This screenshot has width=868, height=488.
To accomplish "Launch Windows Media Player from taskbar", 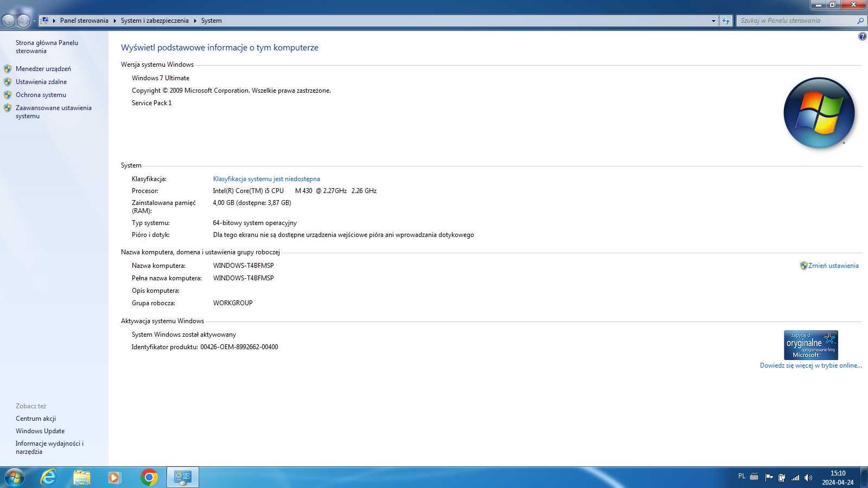I will pos(114,477).
